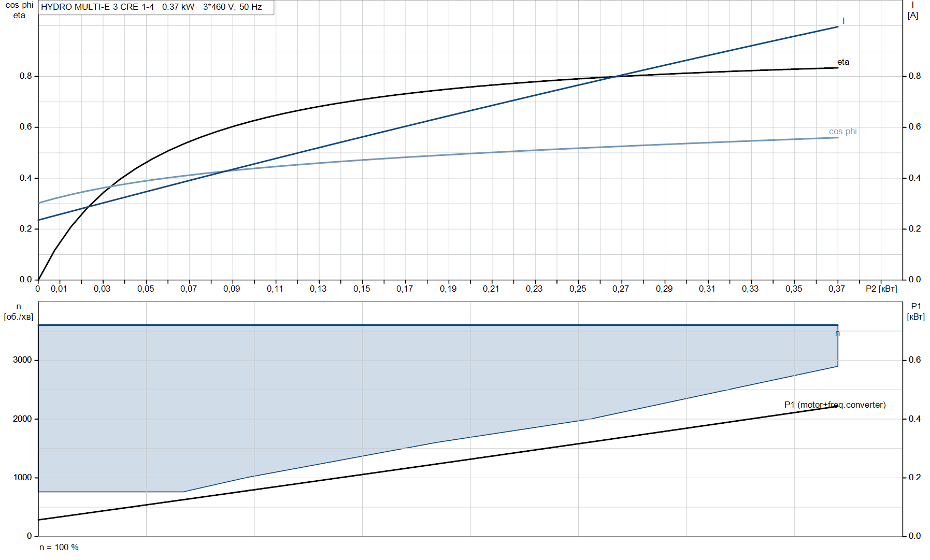Click the 'cos phi eta' left axis heading
Image resolution: width=930 pixels, height=560 pixels.
coord(19,10)
